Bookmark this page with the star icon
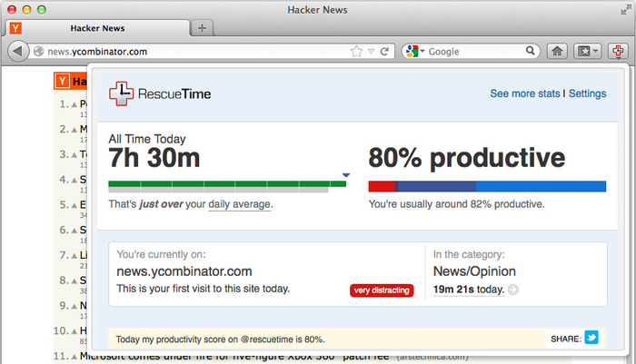The width and height of the screenshot is (636, 364). pos(356,52)
